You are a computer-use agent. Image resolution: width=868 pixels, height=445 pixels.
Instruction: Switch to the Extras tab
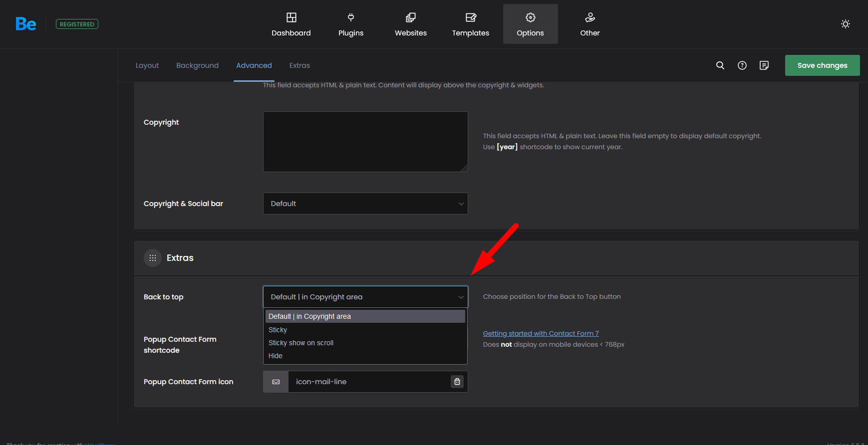coord(299,65)
